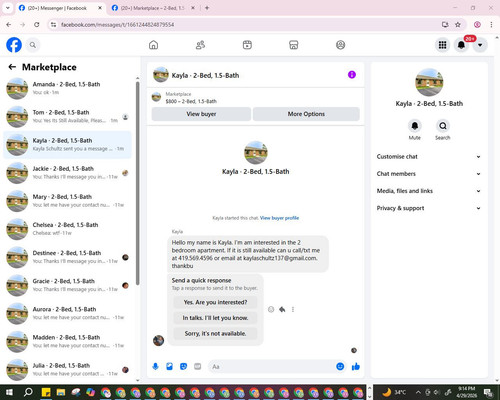Send quick response In talks. I'll let you know.
500x400 pixels.
click(215, 318)
